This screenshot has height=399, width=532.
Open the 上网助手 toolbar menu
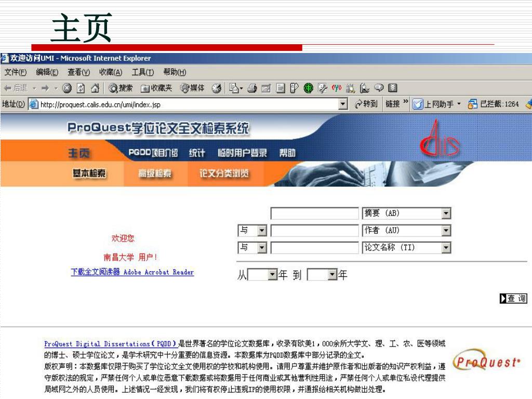[x=437, y=104]
